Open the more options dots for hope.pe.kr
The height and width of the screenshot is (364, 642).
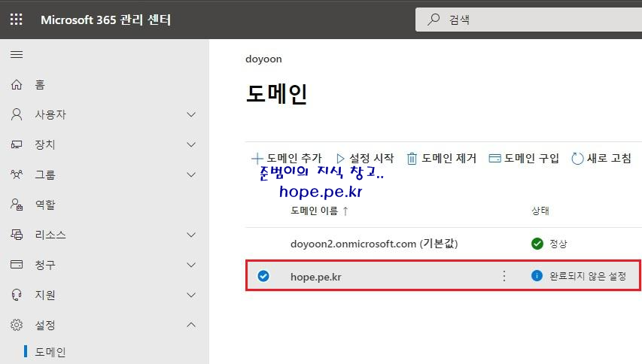(504, 276)
